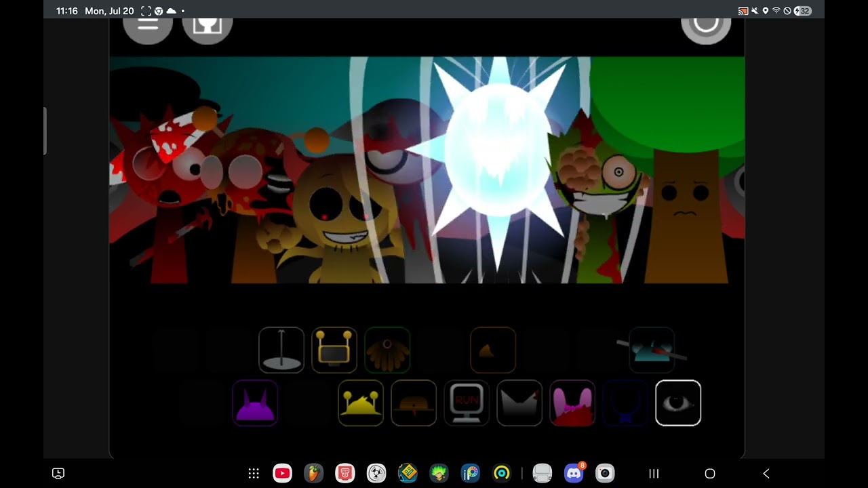
Task: Select the brown hat sound icon
Action: [414, 403]
